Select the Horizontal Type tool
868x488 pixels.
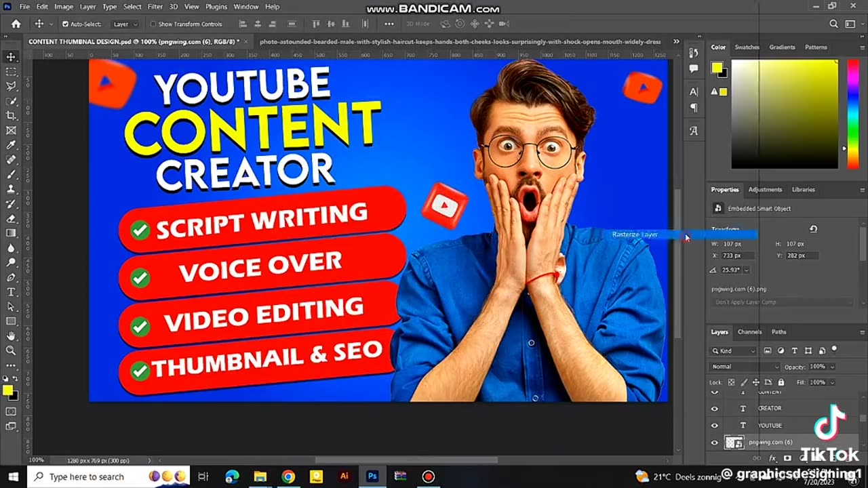[x=11, y=292]
